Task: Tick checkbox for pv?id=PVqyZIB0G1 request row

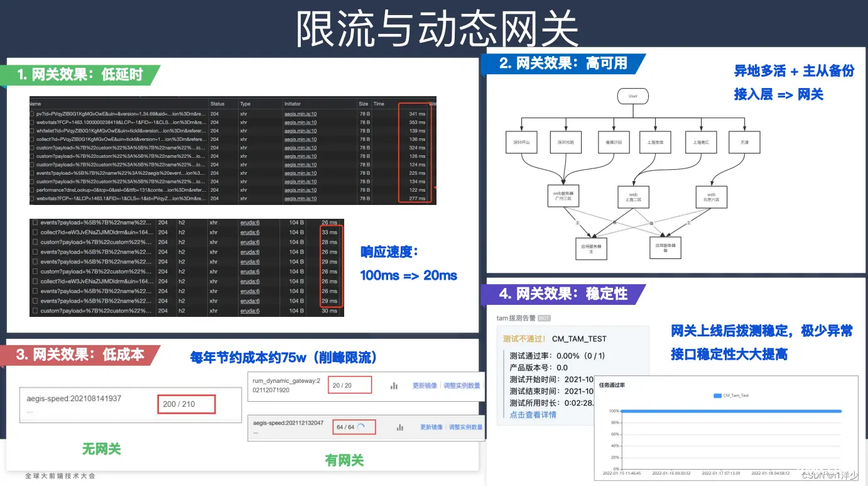Action: click(x=32, y=114)
